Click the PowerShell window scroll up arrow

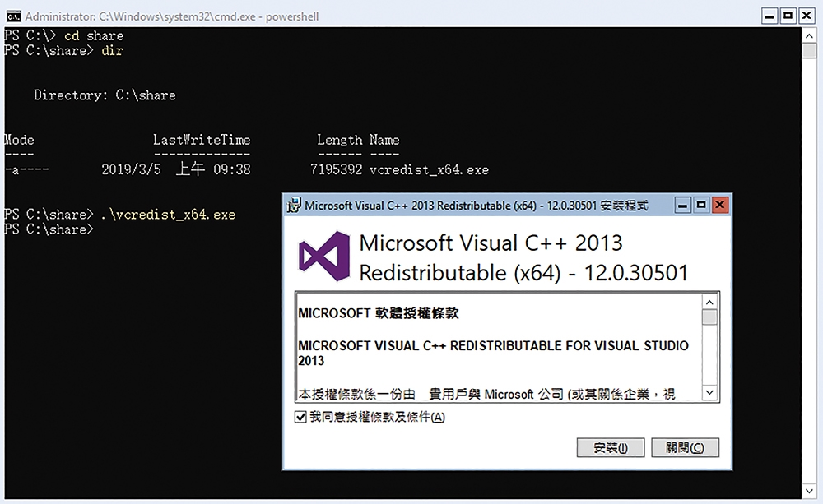[x=809, y=35]
